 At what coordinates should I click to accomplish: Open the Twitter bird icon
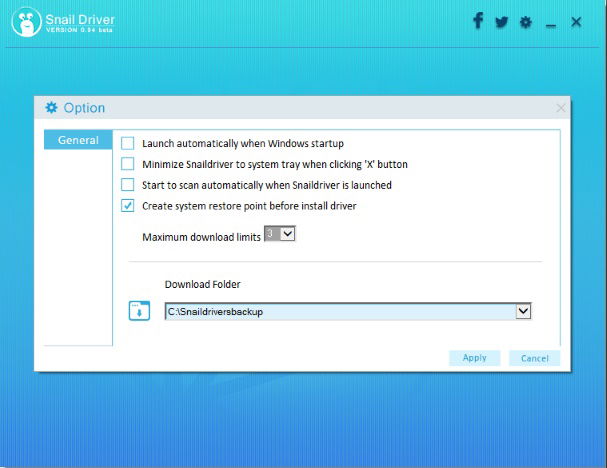(502, 22)
